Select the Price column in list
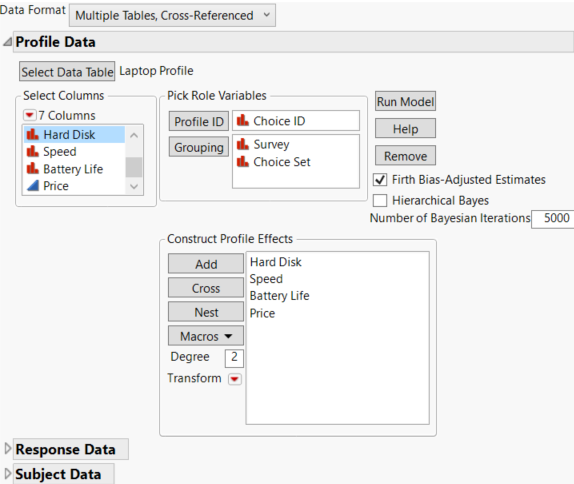The width and height of the screenshot is (574, 484). [x=74, y=186]
